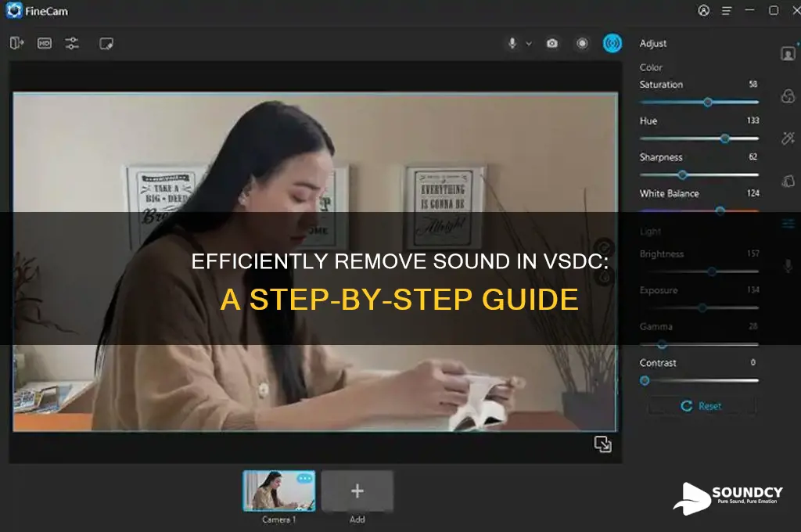Open Camera 1 thumbnail more options
Screen dimensions: 801x532
[x=305, y=478]
